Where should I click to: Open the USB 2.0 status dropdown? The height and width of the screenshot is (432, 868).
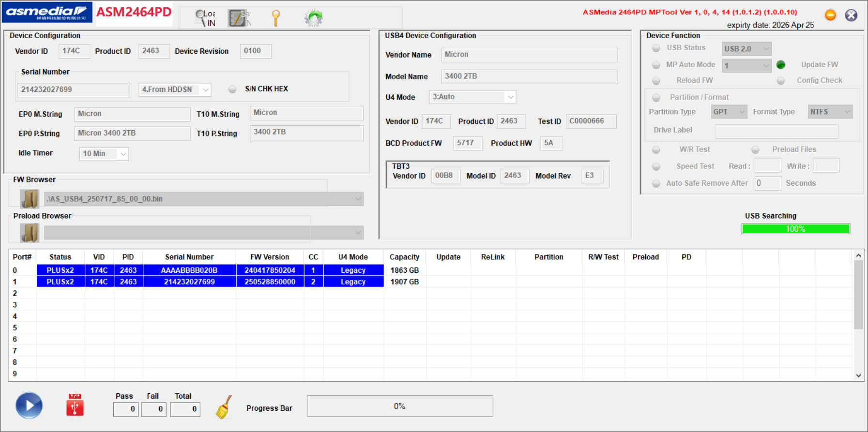point(746,48)
